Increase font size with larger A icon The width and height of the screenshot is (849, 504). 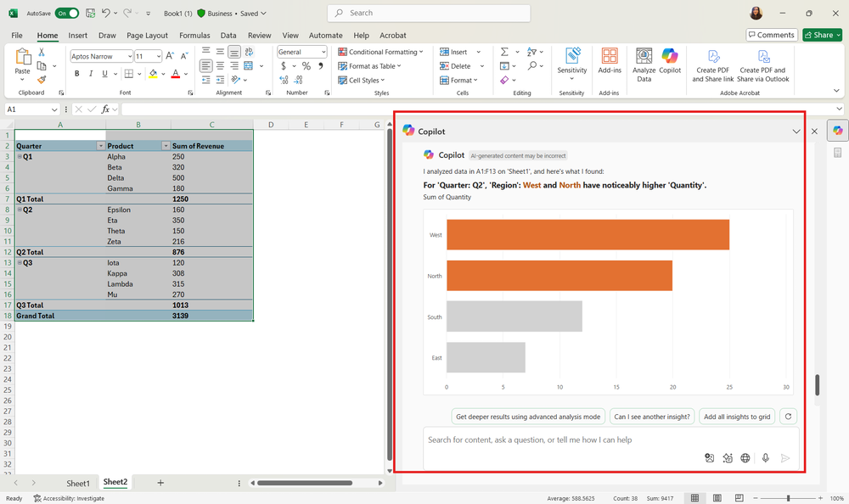pos(170,56)
